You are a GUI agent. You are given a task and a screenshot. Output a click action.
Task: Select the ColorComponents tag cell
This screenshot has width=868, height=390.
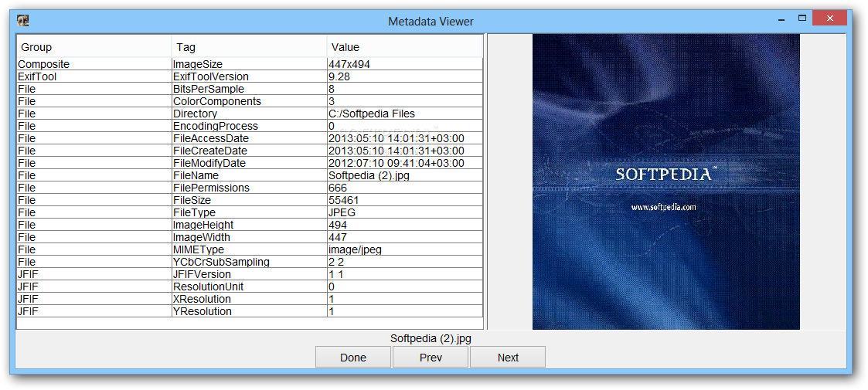coord(249,101)
